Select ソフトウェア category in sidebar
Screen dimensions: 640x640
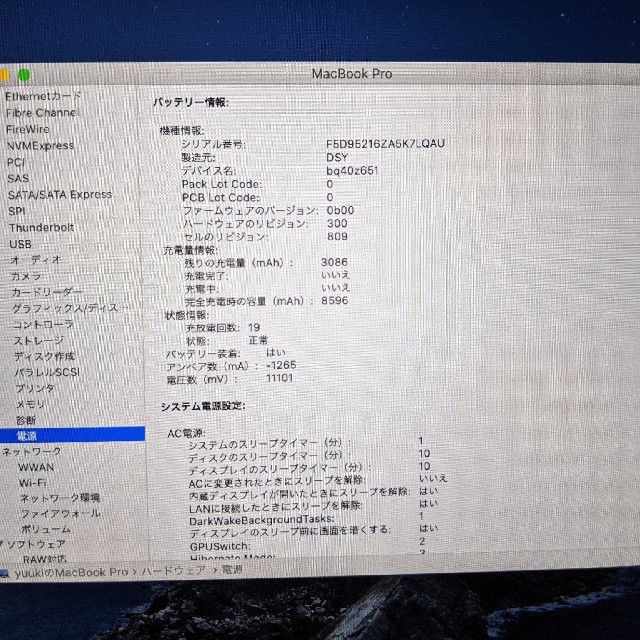pos(36,544)
